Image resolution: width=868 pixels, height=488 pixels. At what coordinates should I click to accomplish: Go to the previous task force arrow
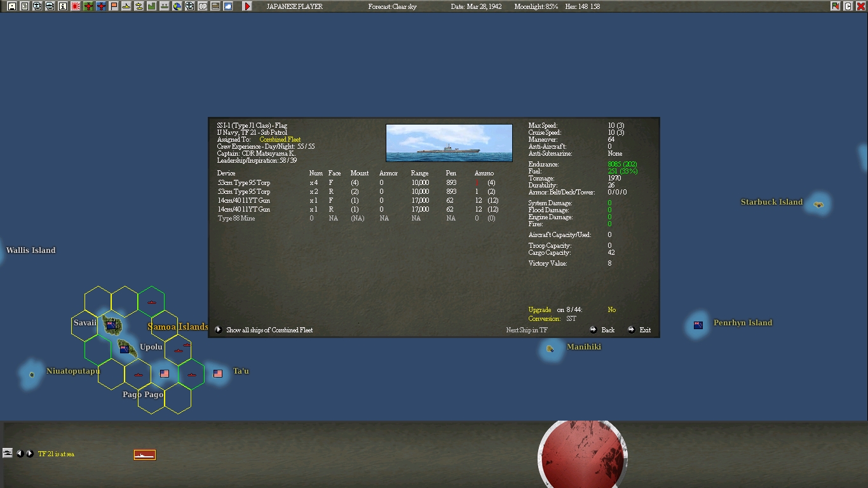[20, 454]
